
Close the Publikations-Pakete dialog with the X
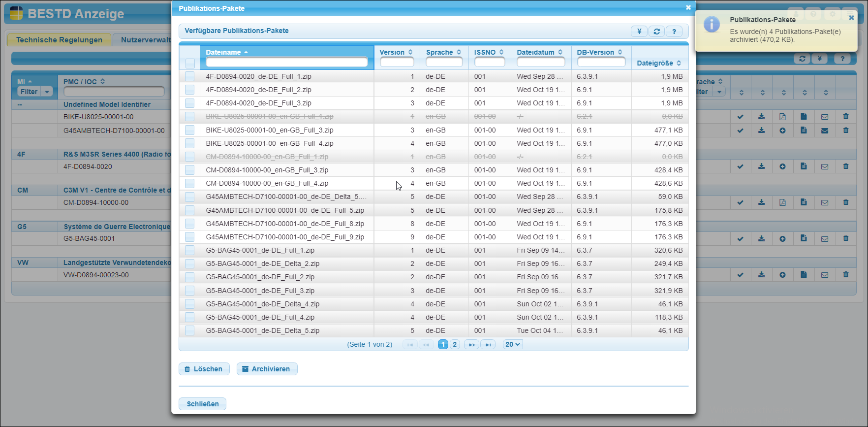(688, 7)
